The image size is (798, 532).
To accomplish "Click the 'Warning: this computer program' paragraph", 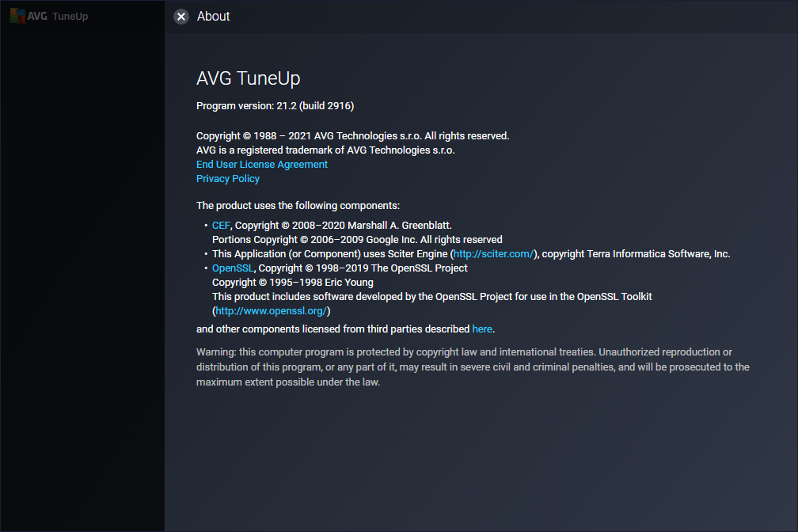I will click(x=473, y=367).
